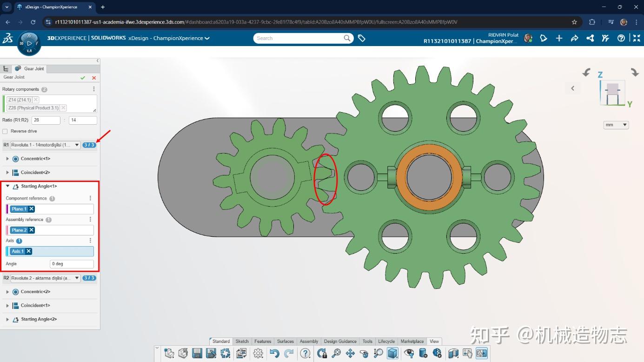The width and height of the screenshot is (644, 362).
Task: Expand Starting Angle<2> under R2
Action: (x=7, y=319)
